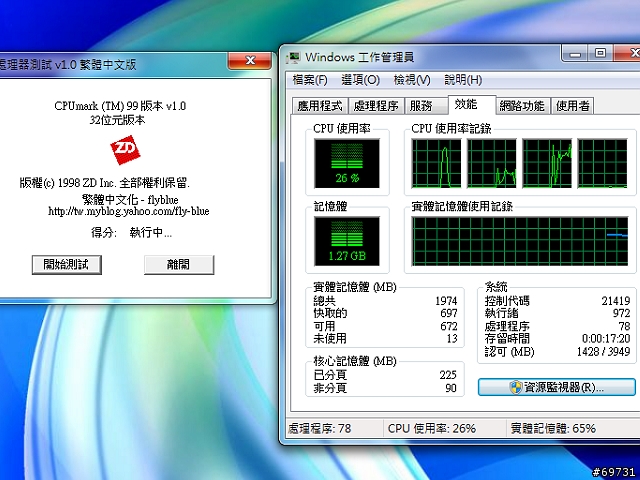Click the Task Manager title bar icon
This screenshot has height=480, width=640.
[293, 58]
